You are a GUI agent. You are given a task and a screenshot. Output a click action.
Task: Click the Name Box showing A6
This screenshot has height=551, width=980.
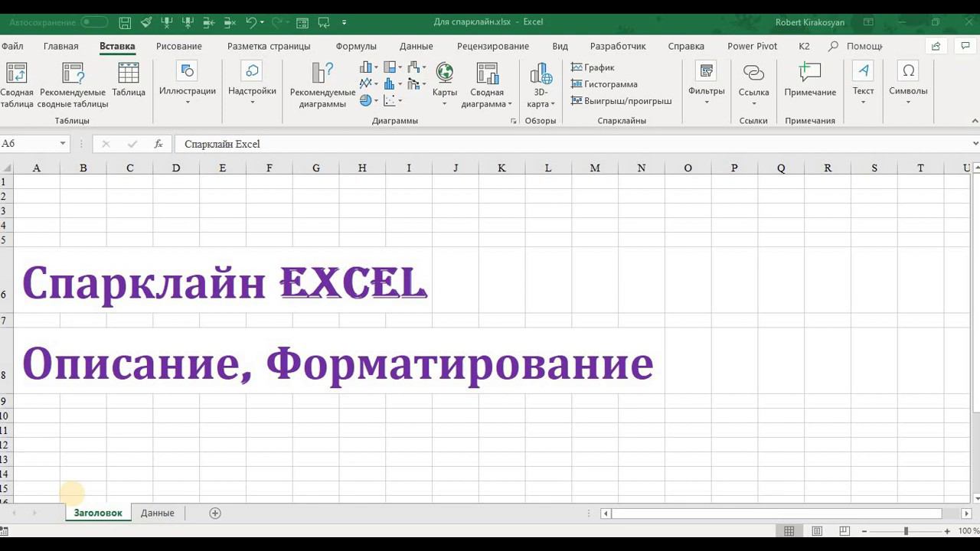[x=28, y=144]
